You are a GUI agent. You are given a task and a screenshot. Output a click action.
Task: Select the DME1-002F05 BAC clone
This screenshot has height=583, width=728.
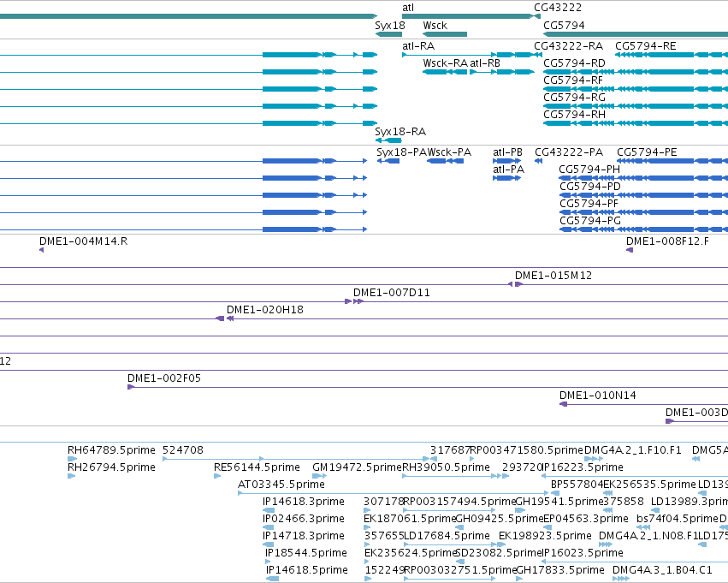428,387
